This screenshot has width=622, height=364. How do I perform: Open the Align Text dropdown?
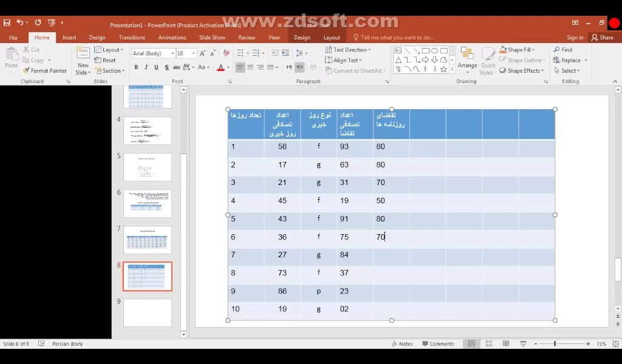point(344,60)
